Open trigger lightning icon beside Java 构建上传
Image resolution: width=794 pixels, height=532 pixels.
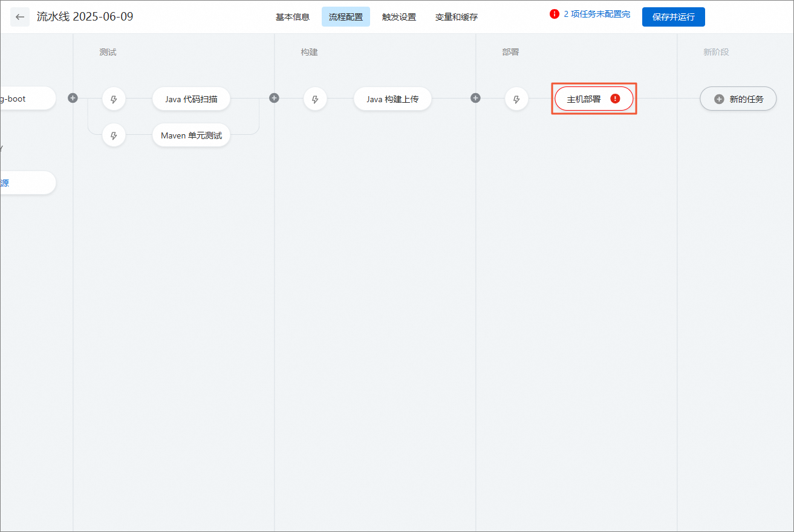click(315, 99)
